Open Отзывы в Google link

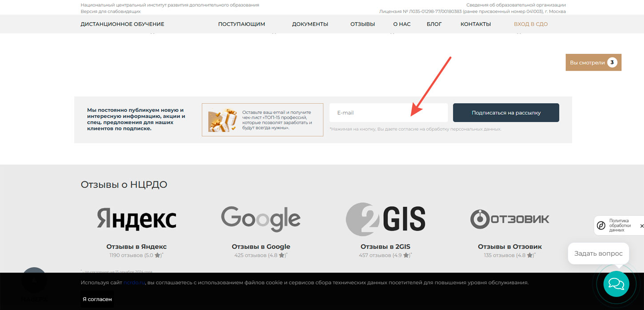(261, 246)
